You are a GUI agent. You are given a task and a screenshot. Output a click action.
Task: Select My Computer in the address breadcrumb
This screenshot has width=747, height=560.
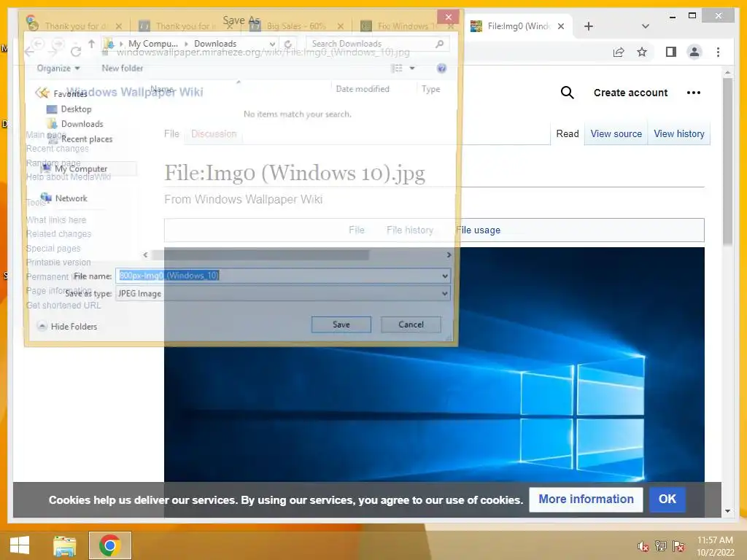click(x=153, y=43)
